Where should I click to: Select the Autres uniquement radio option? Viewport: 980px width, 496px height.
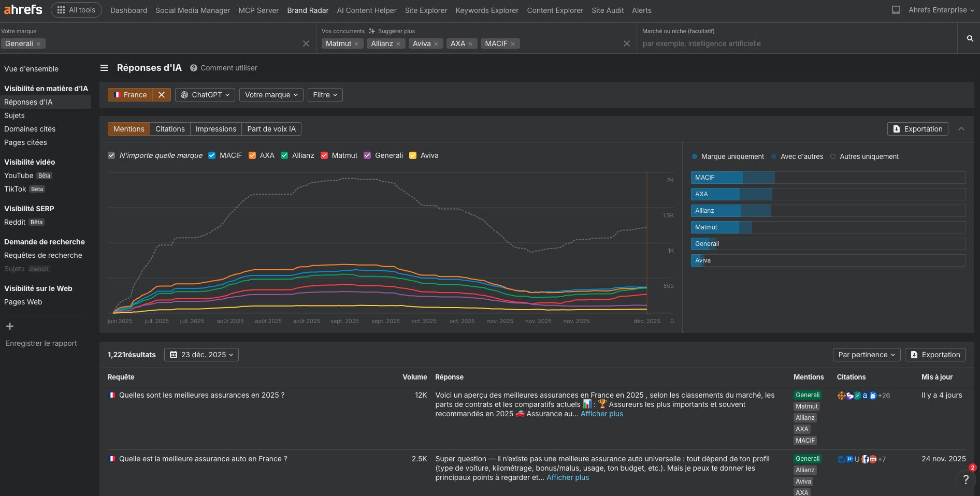tap(832, 156)
